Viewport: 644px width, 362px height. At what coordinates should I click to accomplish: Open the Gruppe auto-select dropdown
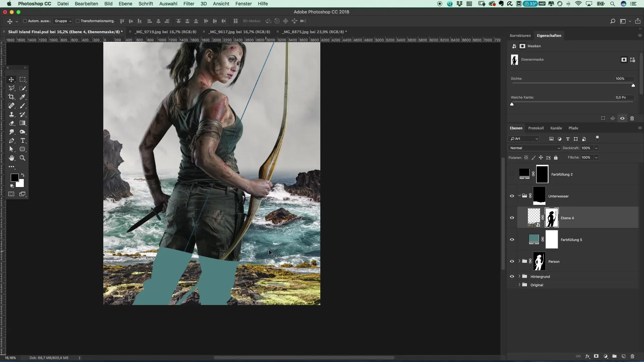pyautogui.click(x=63, y=21)
